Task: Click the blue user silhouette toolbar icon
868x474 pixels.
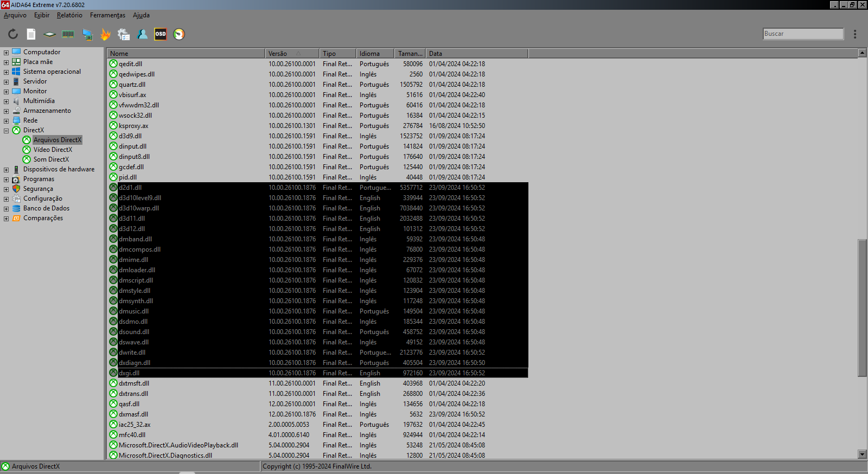Action: [142, 34]
